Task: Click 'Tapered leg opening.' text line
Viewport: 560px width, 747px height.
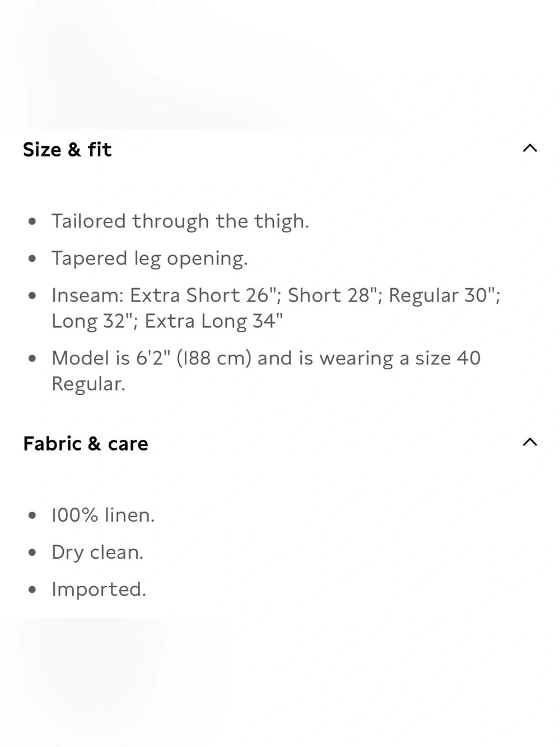Action: 150,258
